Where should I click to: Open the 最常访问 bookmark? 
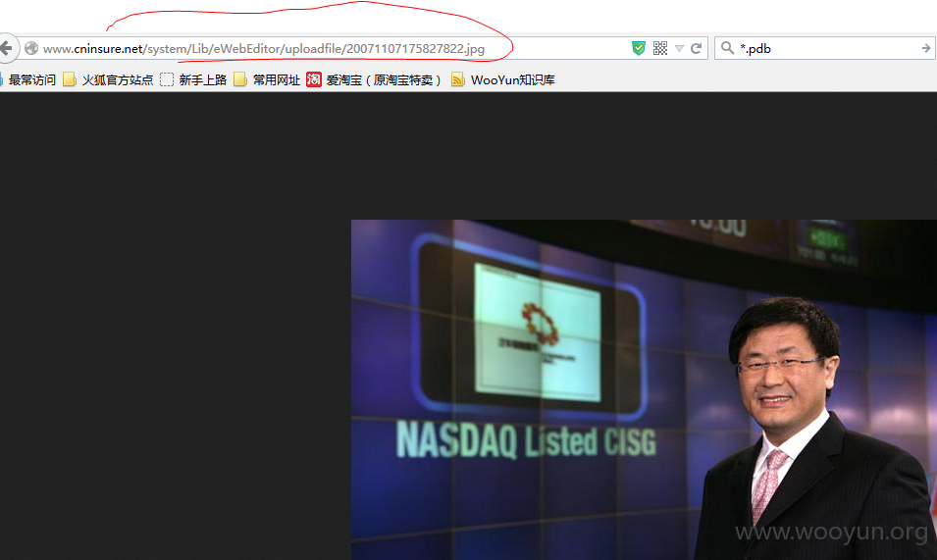pos(28,79)
